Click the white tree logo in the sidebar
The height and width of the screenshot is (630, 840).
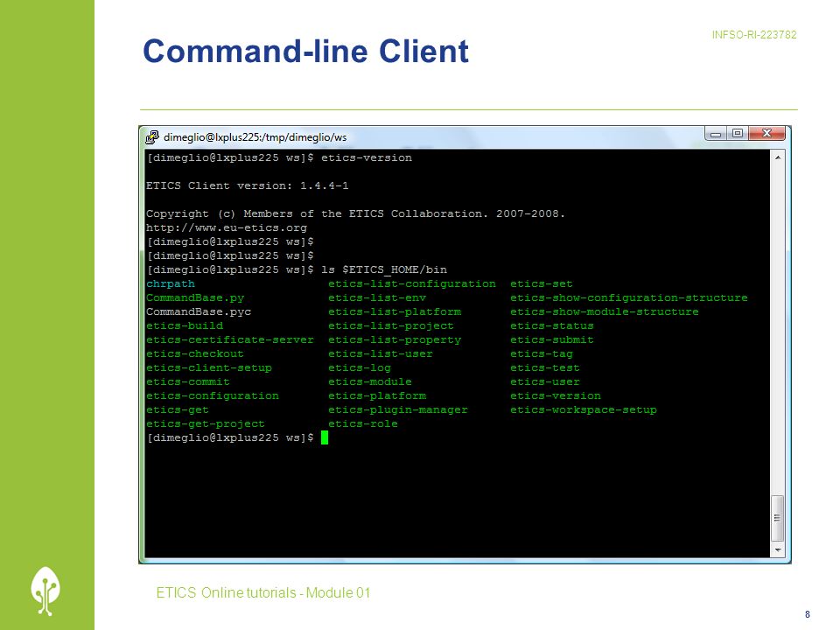click(45, 591)
